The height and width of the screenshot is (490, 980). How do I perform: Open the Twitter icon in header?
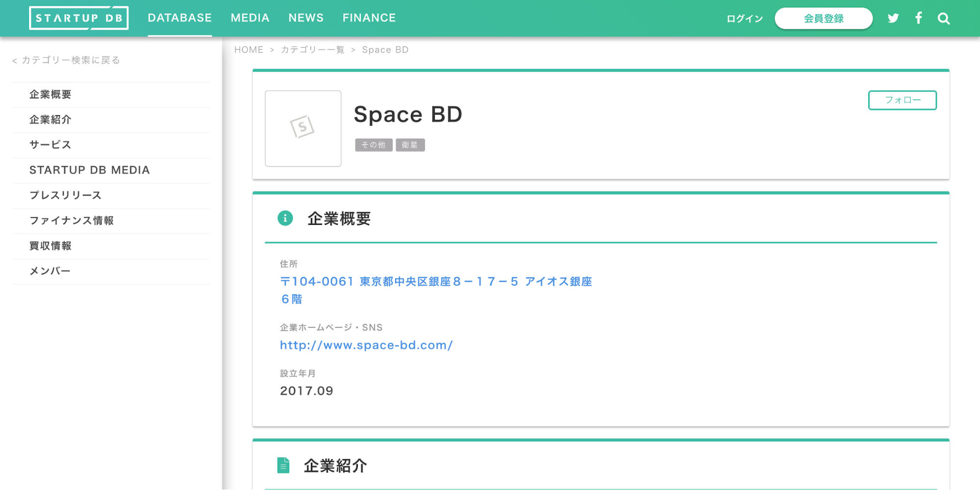pyautogui.click(x=893, y=18)
